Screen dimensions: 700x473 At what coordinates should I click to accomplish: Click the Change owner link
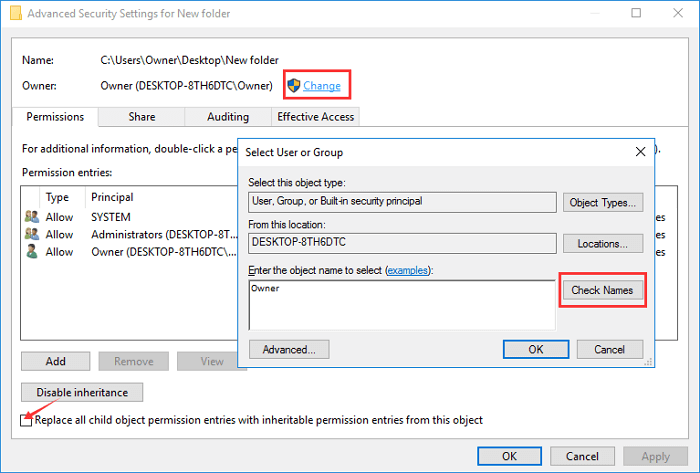(322, 86)
